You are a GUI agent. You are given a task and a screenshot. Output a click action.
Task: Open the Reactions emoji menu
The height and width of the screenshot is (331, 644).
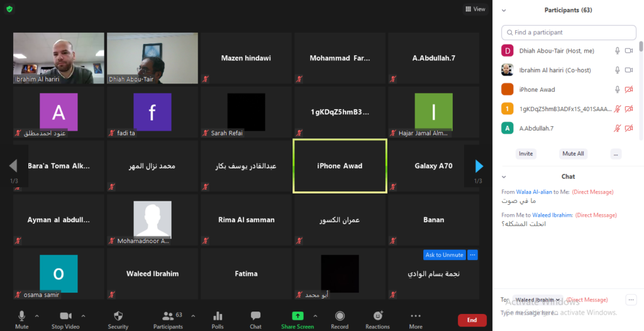click(377, 320)
